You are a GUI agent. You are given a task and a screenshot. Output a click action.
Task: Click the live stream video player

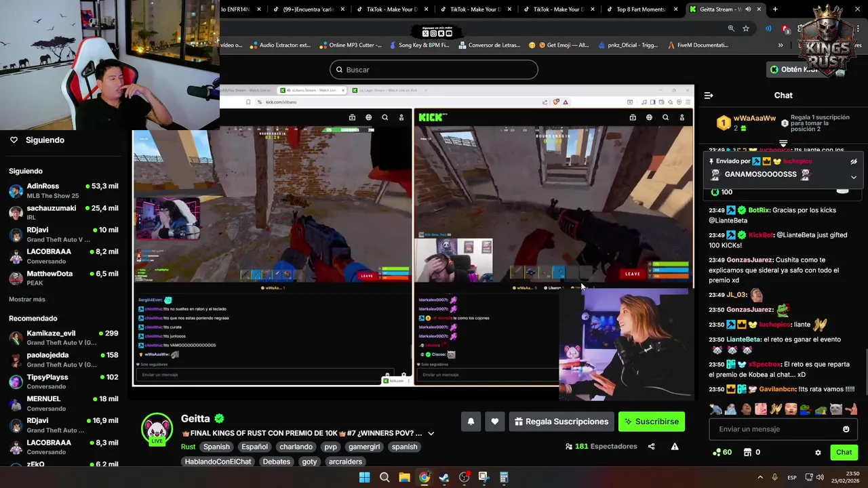click(414, 243)
